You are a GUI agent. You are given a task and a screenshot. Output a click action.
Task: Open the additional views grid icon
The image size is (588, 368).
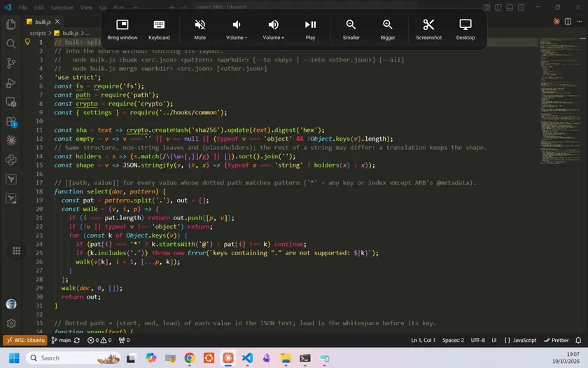tap(16, 250)
